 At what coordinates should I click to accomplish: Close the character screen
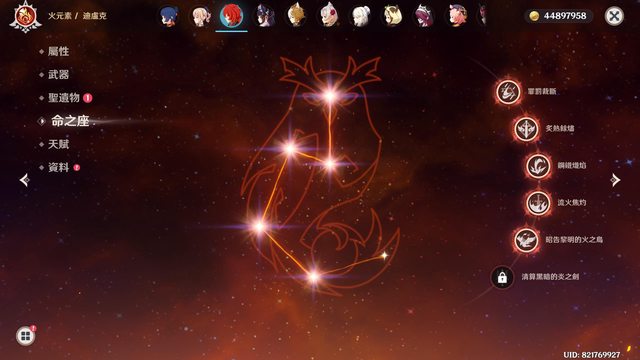coord(614,16)
